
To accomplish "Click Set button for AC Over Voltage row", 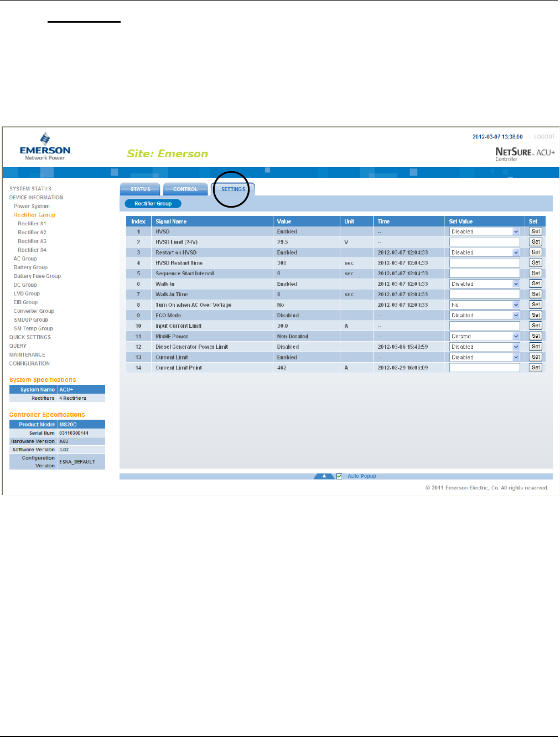I will pyautogui.click(x=536, y=305).
